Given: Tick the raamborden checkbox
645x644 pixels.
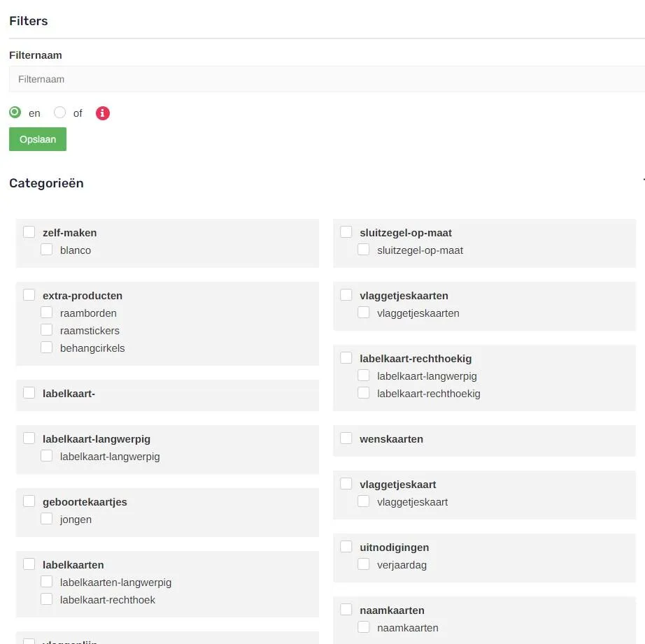Looking at the screenshot, I should (x=46, y=313).
